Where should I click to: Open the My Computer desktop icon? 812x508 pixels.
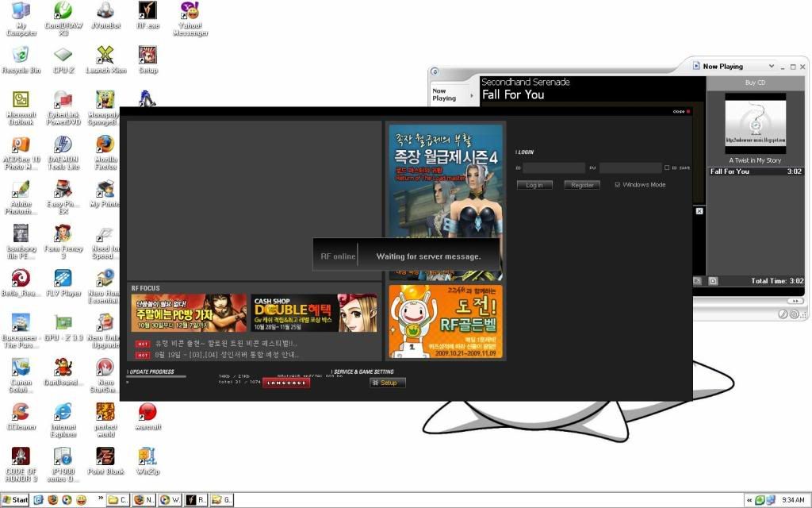(21, 19)
